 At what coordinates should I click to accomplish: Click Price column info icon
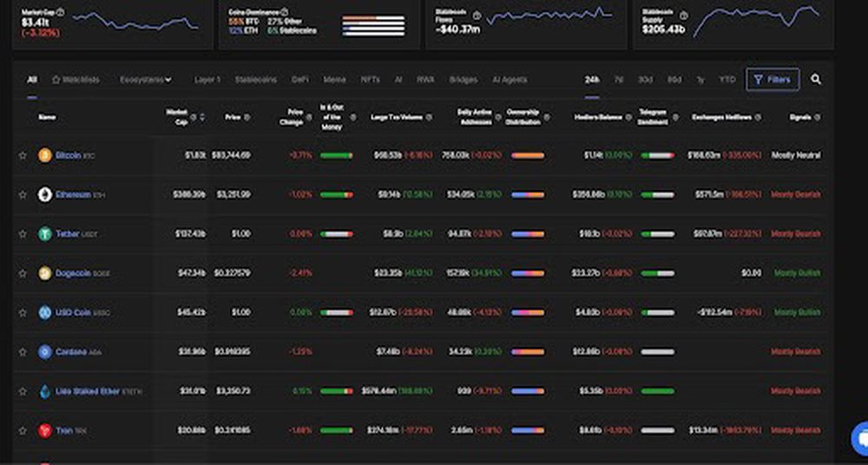(247, 117)
